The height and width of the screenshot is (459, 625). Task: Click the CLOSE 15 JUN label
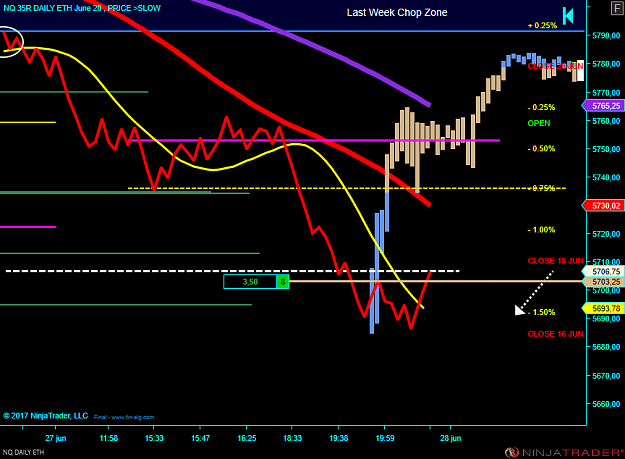click(x=555, y=261)
